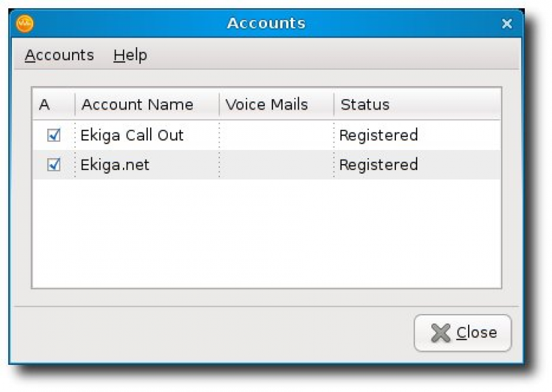Click Registered status of Ekiga.net
The width and height of the screenshot is (552, 392).
[x=378, y=165]
